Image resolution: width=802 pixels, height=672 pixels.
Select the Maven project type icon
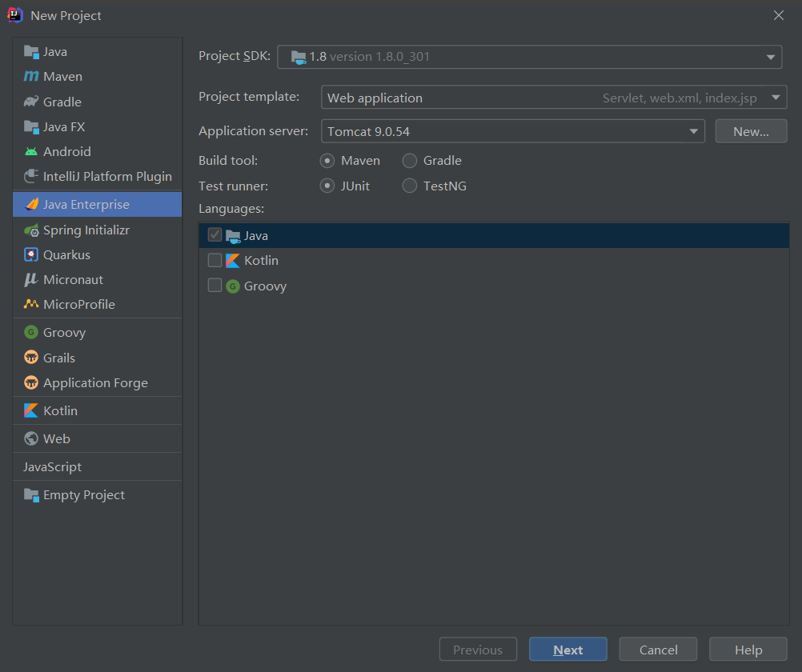click(x=31, y=77)
